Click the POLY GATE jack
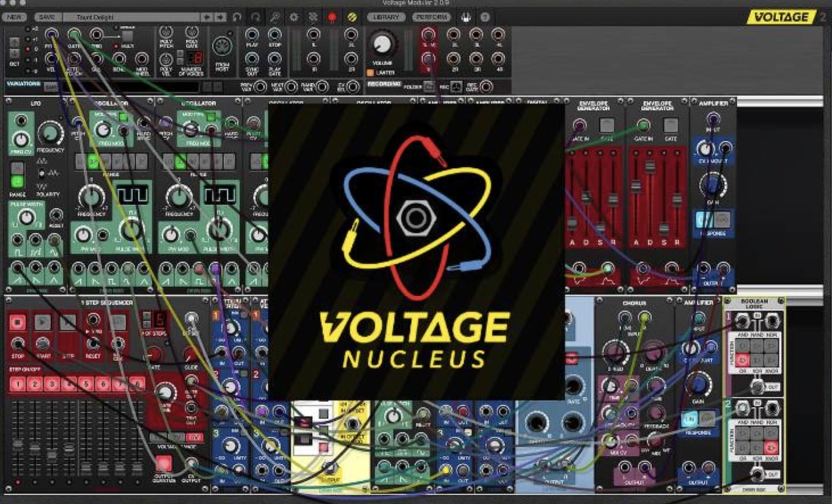 click(x=192, y=32)
